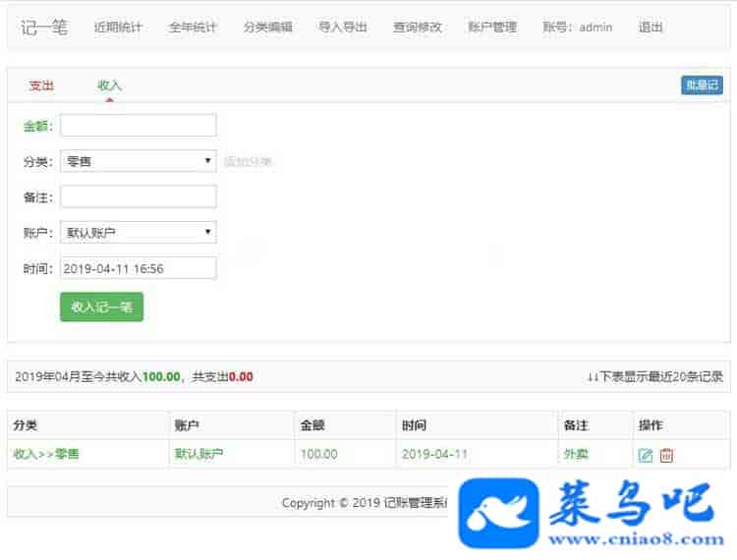Click the 记一笔 brand logo text
Viewport: 737px width, 560px height.
pos(44,28)
